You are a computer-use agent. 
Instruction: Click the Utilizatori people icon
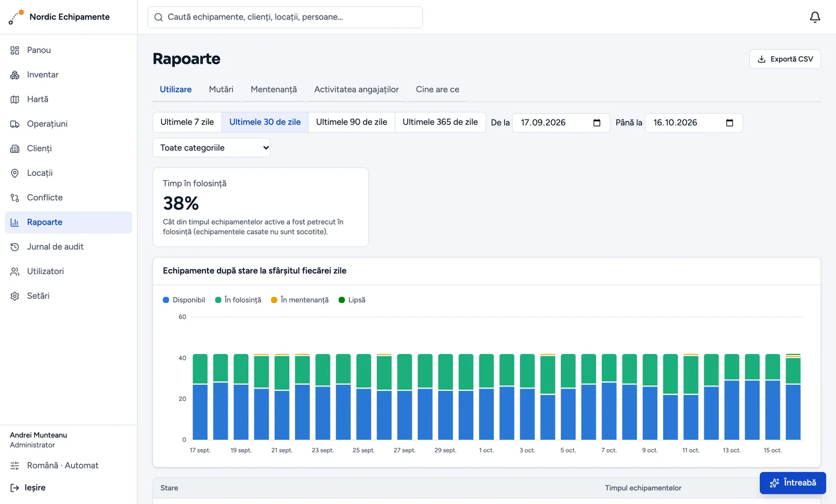[x=15, y=271]
